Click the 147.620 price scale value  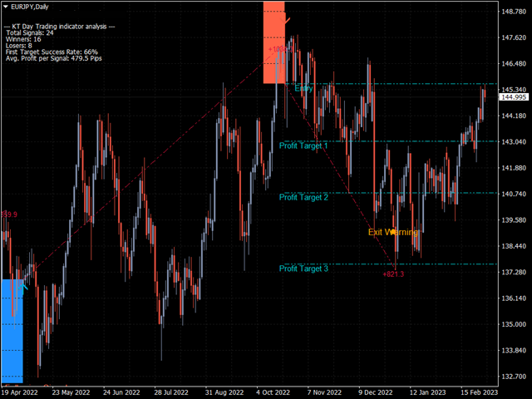pyautogui.click(x=514, y=37)
